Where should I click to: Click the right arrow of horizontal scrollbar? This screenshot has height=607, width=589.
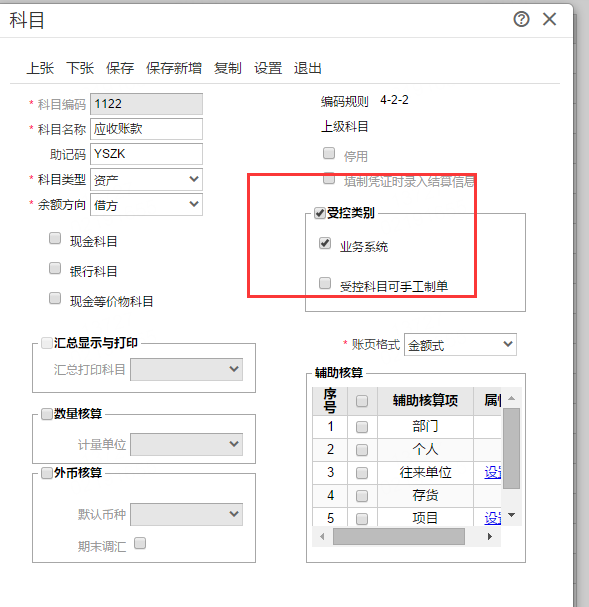point(490,537)
